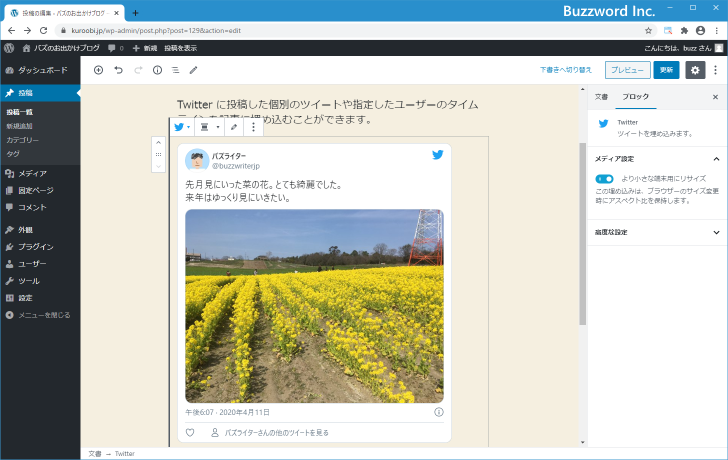The height and width of the screenshot is (460, 728).
Task: Click 文書 in the bottom breadcrumb
Action: point(95,454)
